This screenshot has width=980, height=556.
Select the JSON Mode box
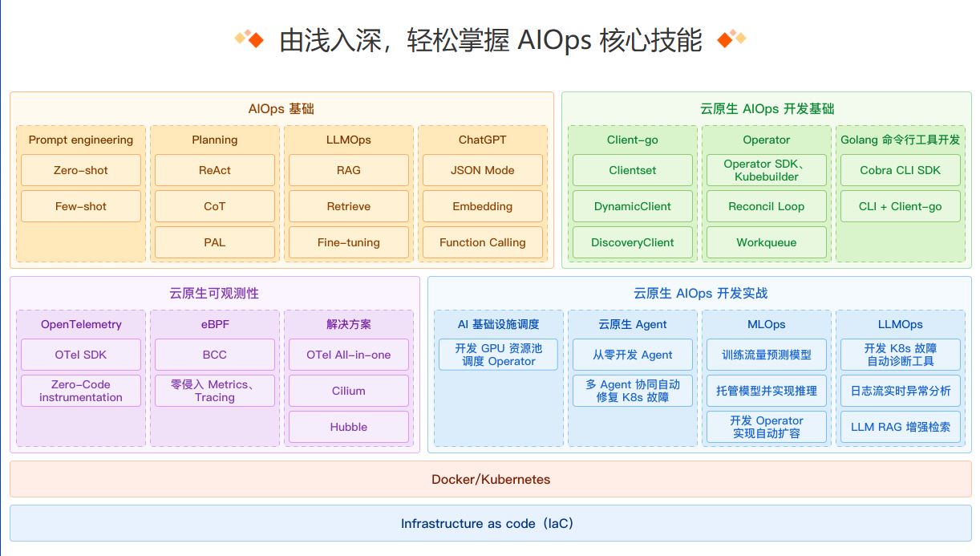coord(483,170)
